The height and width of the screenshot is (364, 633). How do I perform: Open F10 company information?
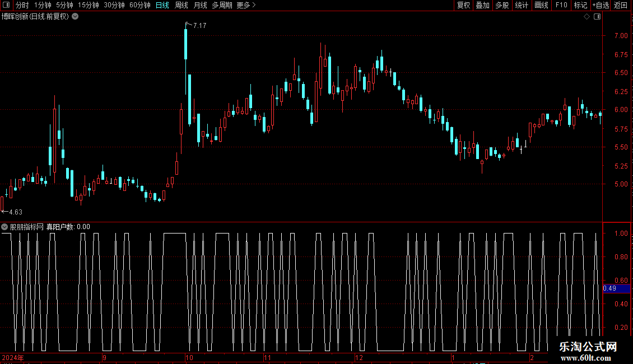(x=561, y=5)
